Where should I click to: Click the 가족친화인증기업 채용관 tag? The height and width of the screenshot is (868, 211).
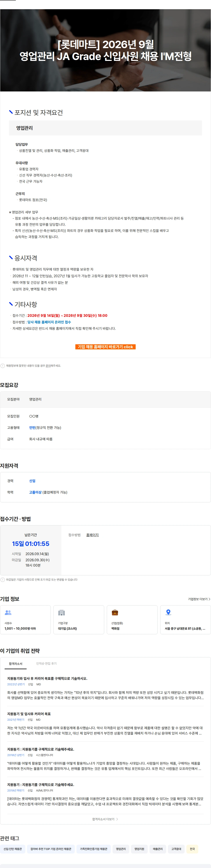(x=94, y=849)
